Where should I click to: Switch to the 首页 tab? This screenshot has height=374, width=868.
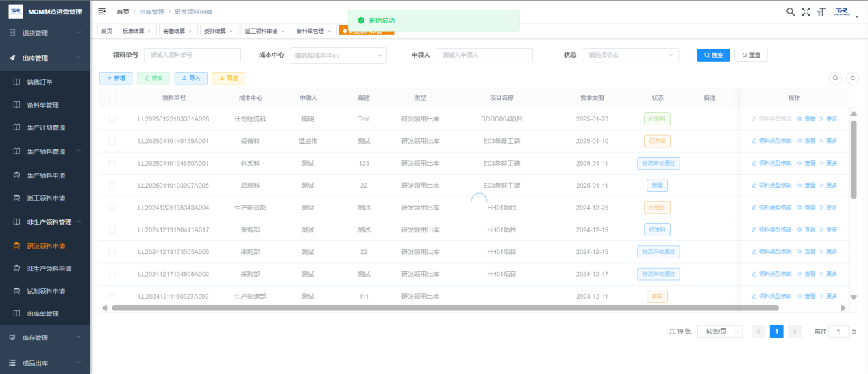tap(106, 31)
